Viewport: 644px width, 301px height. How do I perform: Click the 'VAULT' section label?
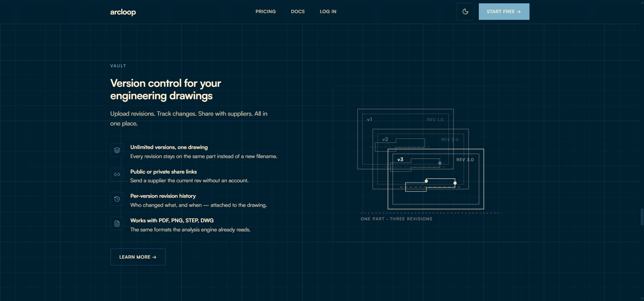(x=118, y=66)
